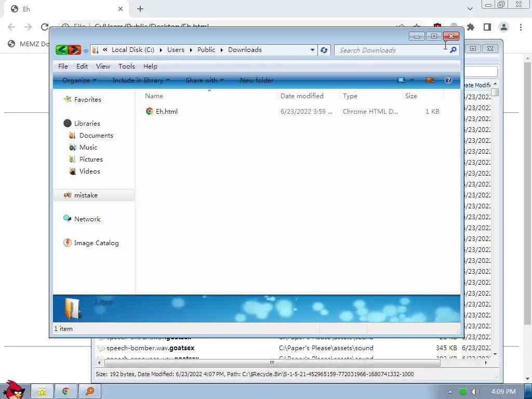
Task: Click folder icon in details pane
Action: click(x=73, y=309)
